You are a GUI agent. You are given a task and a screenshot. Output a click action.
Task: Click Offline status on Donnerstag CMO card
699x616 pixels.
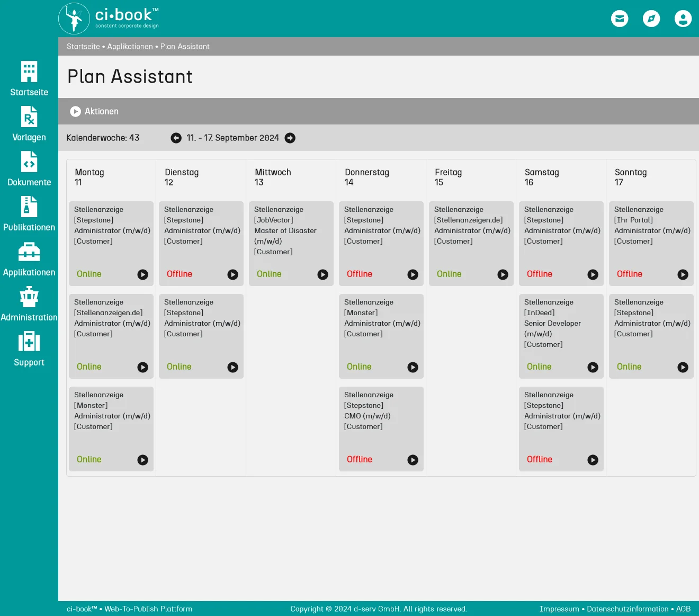point(360,459)
